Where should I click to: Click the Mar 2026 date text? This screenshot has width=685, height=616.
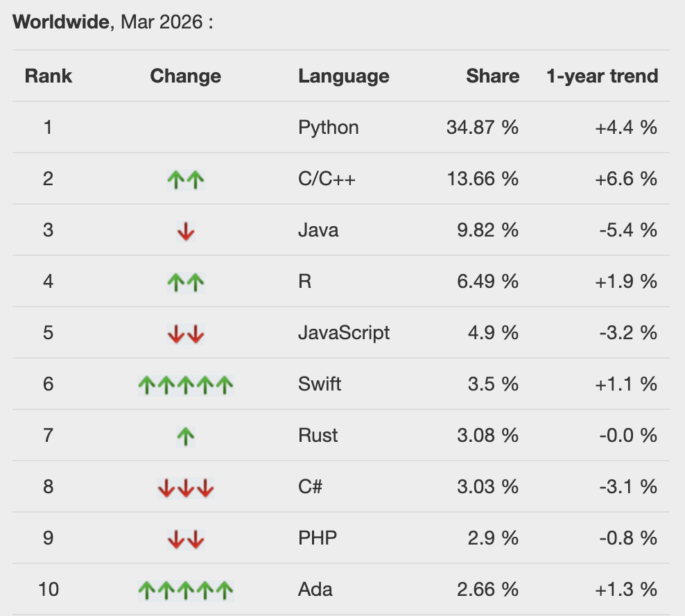(162, 22)
